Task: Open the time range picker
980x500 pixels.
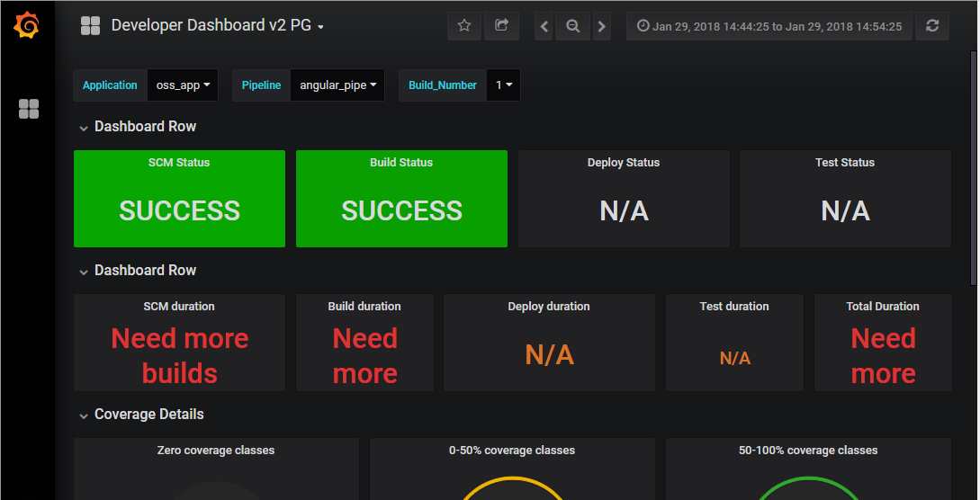Action: pos(769,26)
